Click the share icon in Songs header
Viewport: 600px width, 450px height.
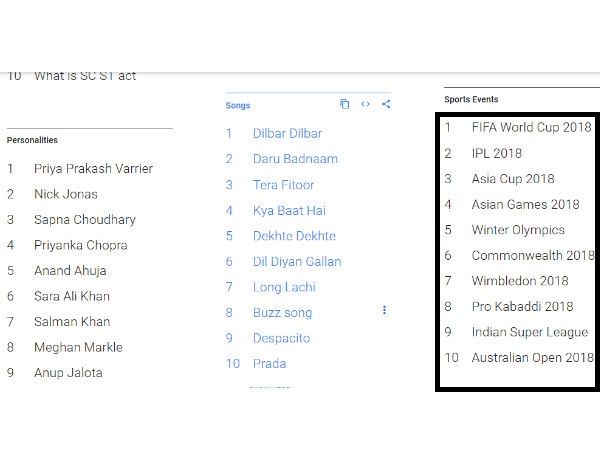coord(386,104)
